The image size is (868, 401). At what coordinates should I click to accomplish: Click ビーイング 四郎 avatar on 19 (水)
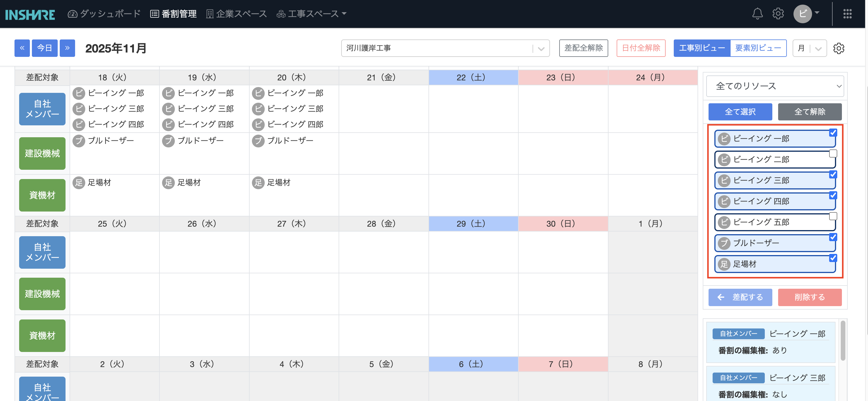pos(168,124)
